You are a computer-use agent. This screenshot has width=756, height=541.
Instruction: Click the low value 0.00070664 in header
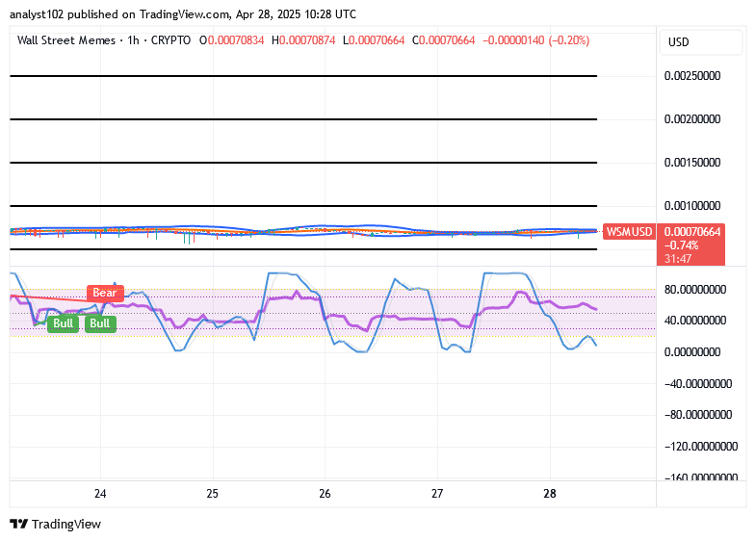tap(377, 40)
